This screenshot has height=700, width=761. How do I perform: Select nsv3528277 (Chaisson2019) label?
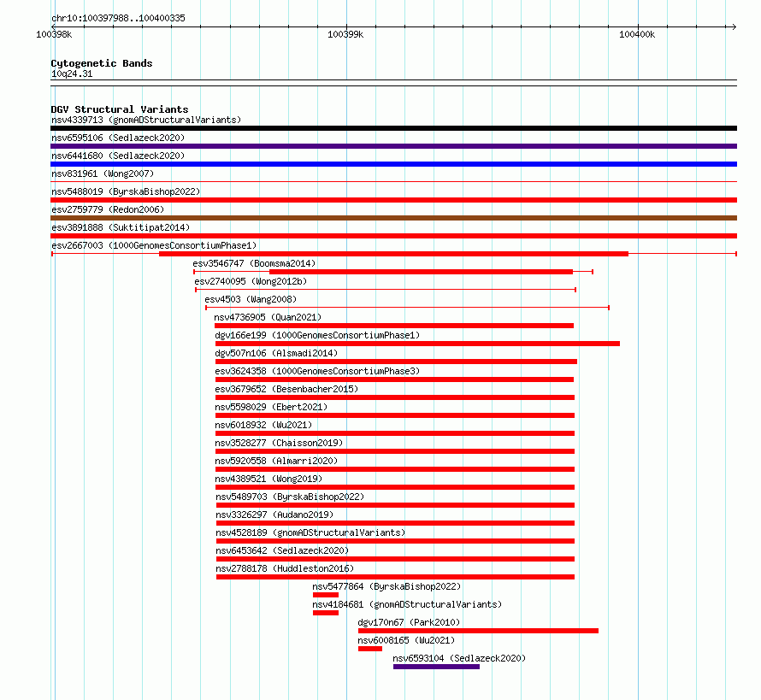point(279,443)
